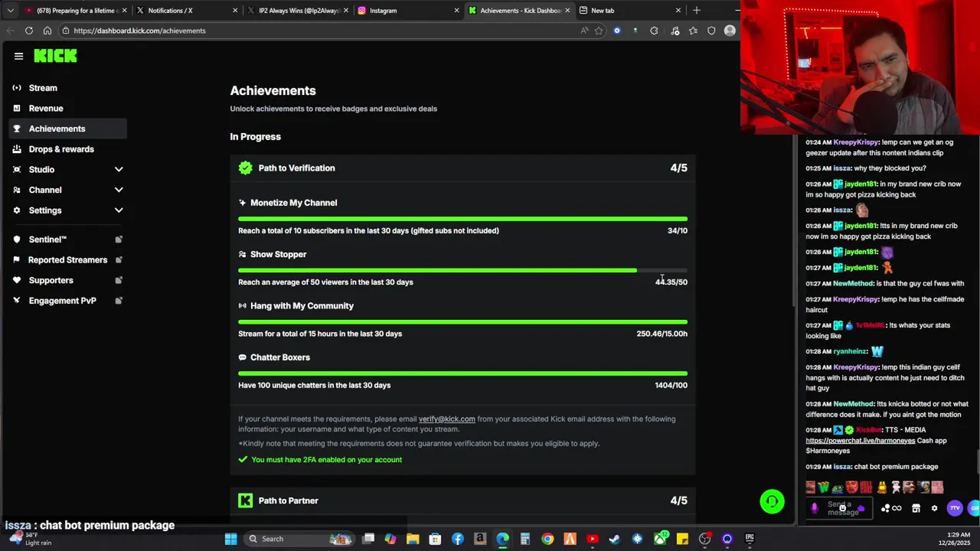The image size is (980, 551).
Task: Open the Windows Start menu
Action: click(230, 539)
